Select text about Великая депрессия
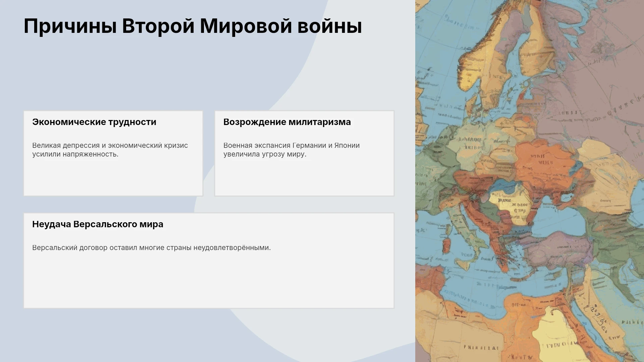Screen dimensions: 644x362 pyautogui.click(x=110, y=150)
